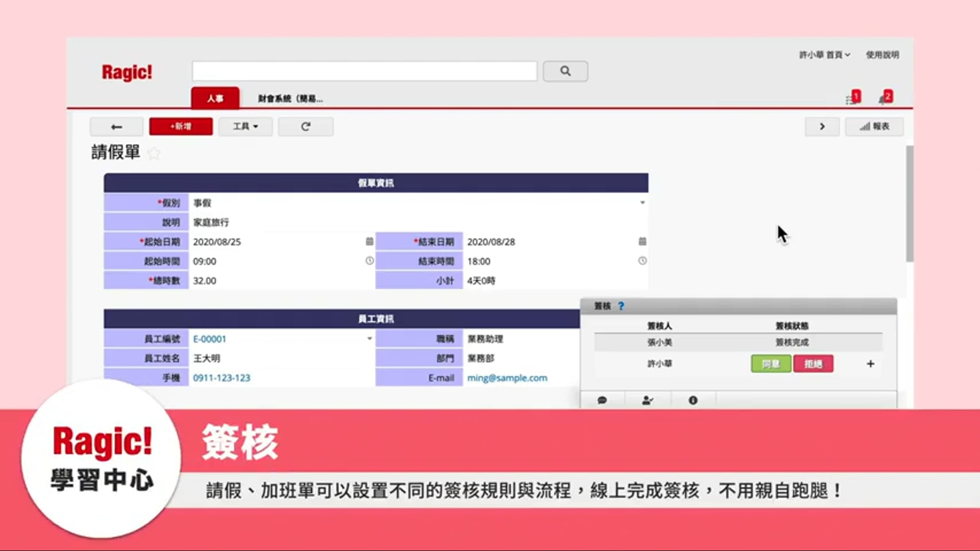
Task: Open the comment bubble tab in approval panel
Action: click(602, 400)
